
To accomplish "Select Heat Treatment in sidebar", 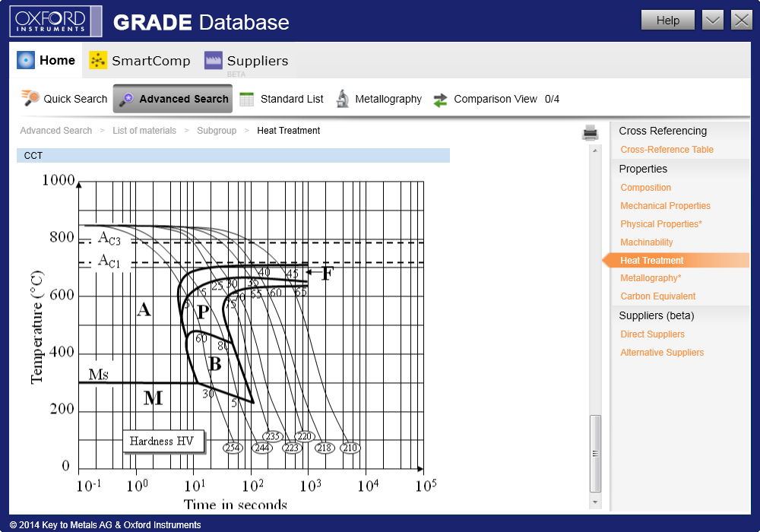I will pyautogui.click(x=676, y=260).
